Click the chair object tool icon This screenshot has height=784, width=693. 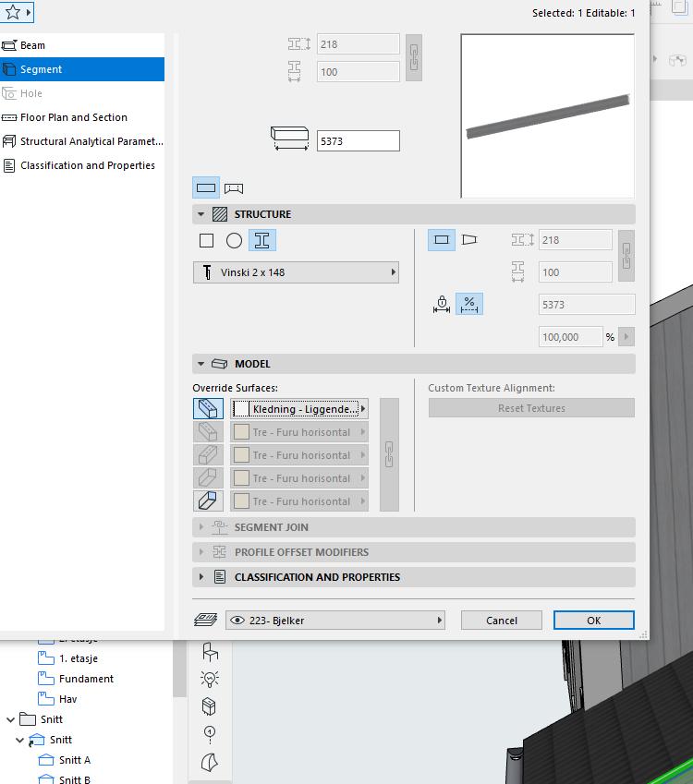coord(210,653)
